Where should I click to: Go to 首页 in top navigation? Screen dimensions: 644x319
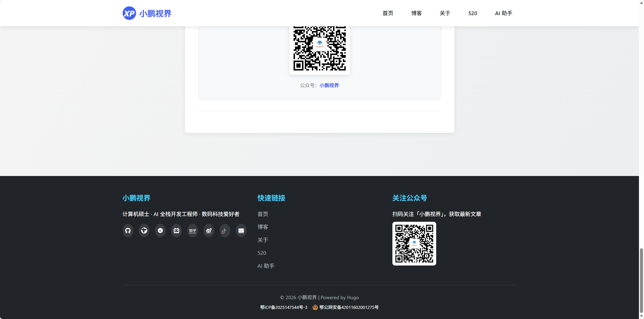(388, 13)
